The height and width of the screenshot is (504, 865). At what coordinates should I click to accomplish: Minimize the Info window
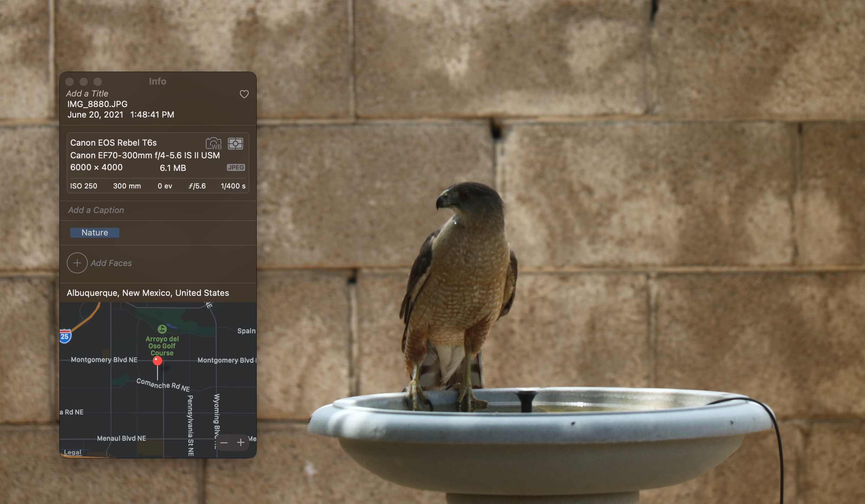pyautogui.click(x=84, y=82)
